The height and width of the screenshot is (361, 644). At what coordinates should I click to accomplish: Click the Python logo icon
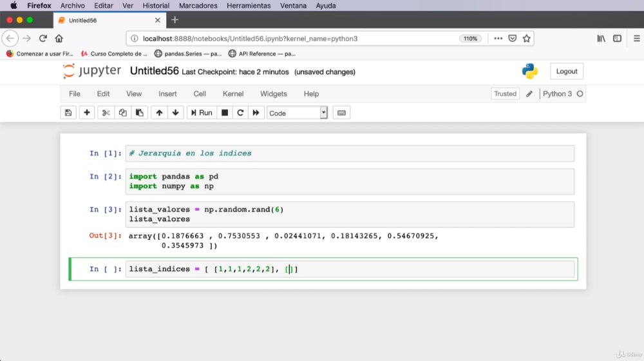point(530,71)
